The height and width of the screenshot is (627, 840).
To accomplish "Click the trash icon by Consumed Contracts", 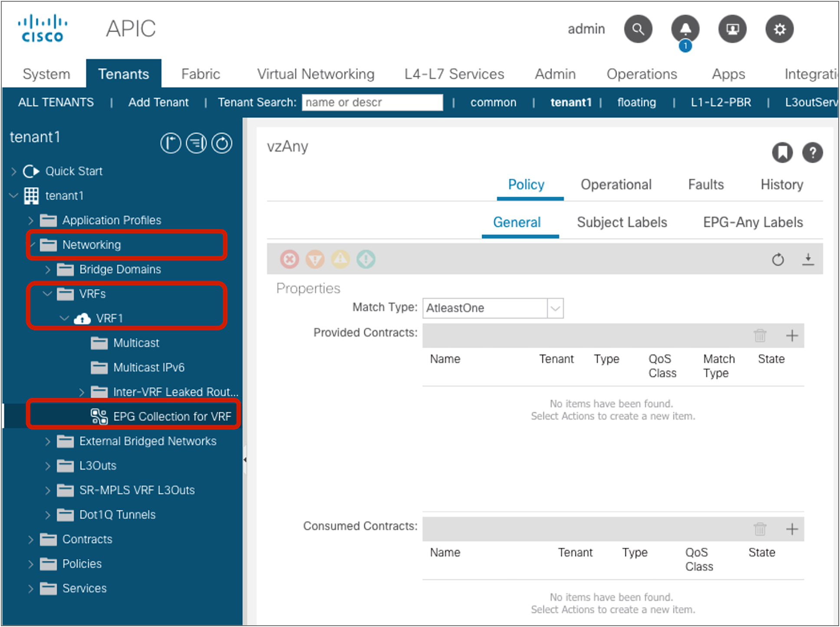I will pyautogui.click(x=760, y=529).
